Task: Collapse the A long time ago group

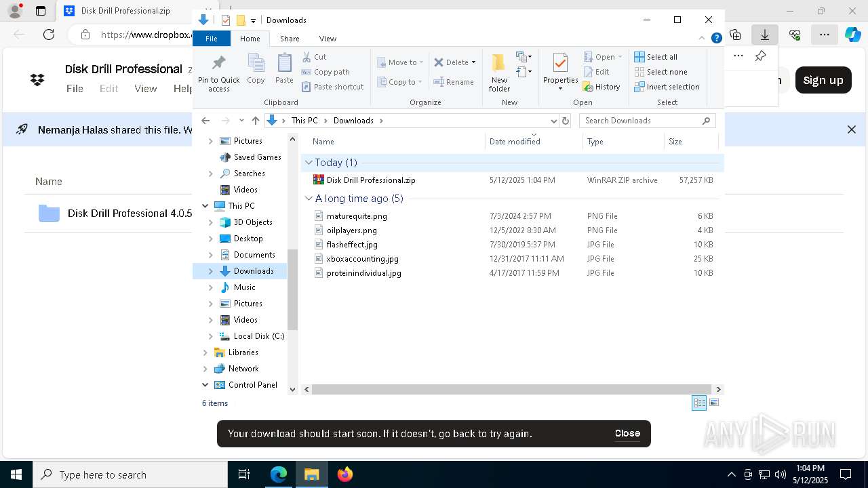Action: [309, 199]
